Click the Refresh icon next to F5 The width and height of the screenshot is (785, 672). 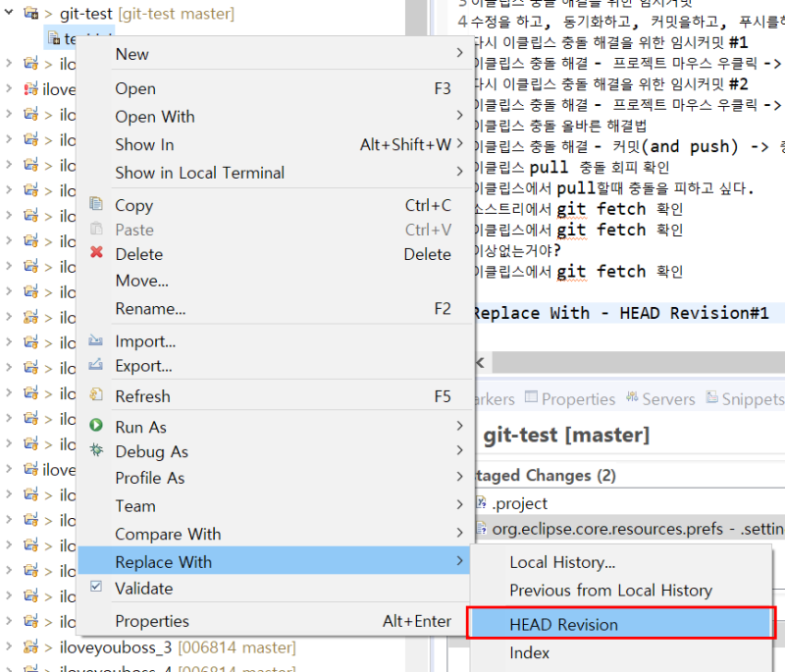pyautogui.click(x=95, y=395)
